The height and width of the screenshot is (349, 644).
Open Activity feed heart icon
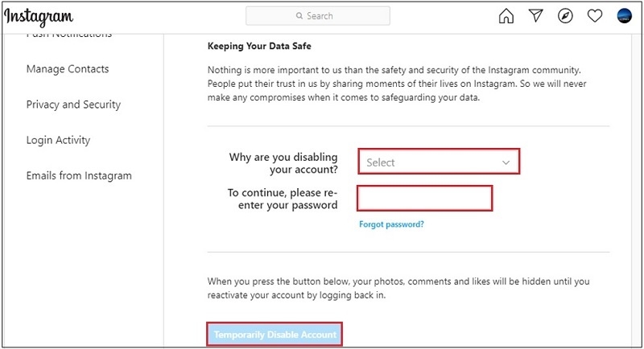(x=595, y=16)
